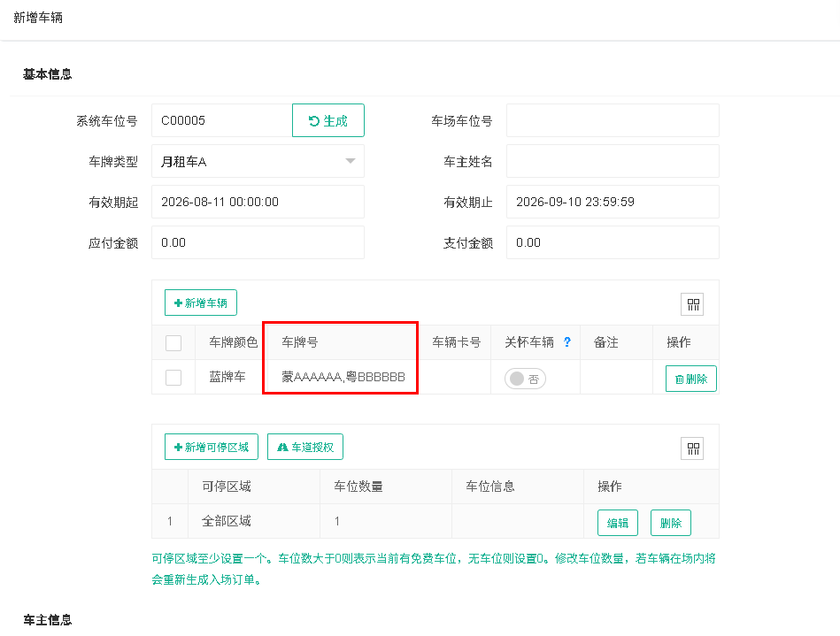
Task: Open column settings icon above vehicle table
Action: click(x=692, y=304)
